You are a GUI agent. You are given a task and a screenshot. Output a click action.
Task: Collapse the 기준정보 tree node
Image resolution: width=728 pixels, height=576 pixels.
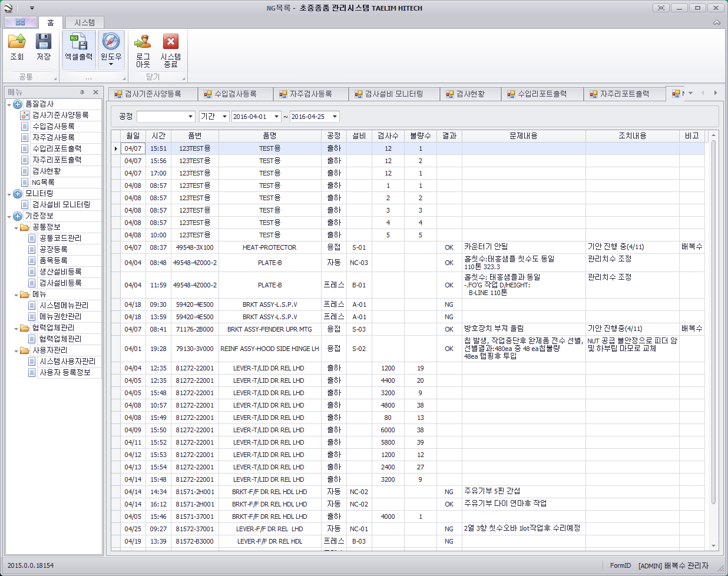pyautogui.click(x=9, y=217)
